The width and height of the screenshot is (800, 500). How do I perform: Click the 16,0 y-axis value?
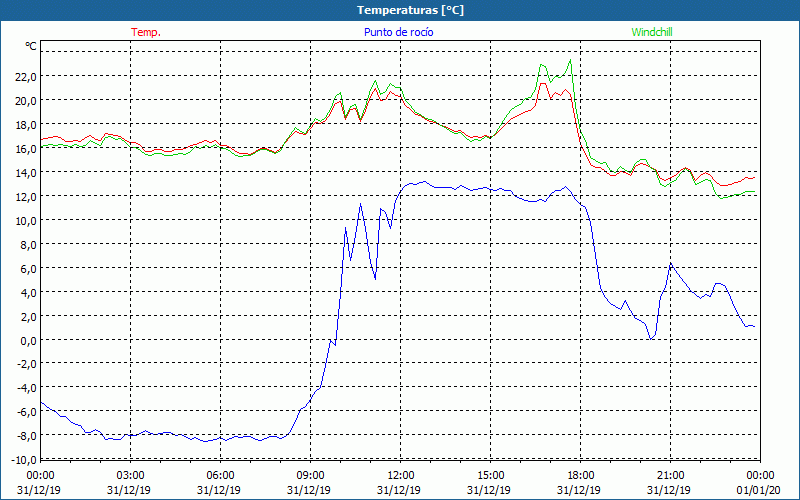coord(27,148)
